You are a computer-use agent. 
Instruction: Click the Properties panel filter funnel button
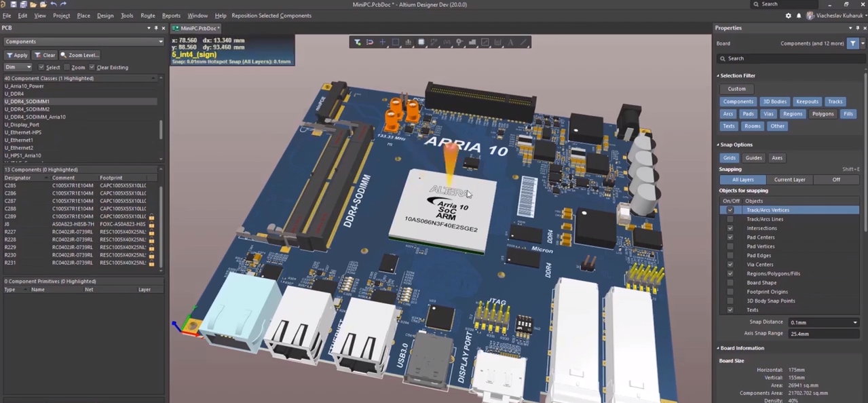pos(853,43)
